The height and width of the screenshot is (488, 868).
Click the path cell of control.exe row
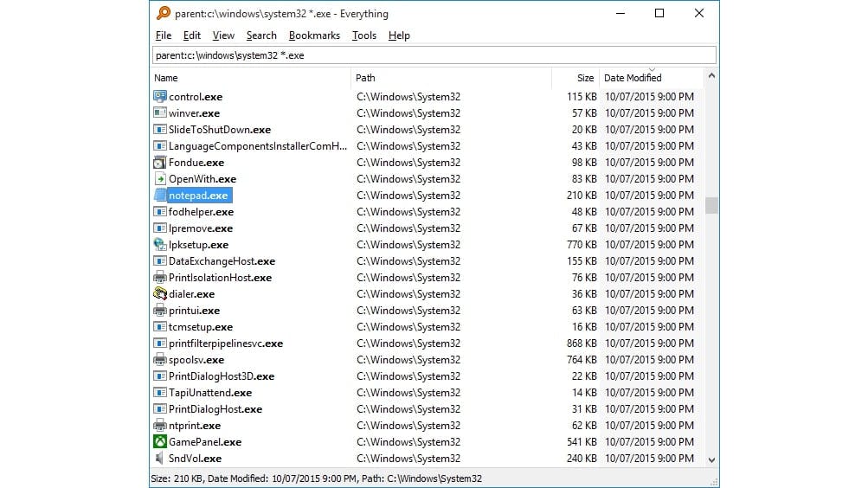(x=408, y=96)
